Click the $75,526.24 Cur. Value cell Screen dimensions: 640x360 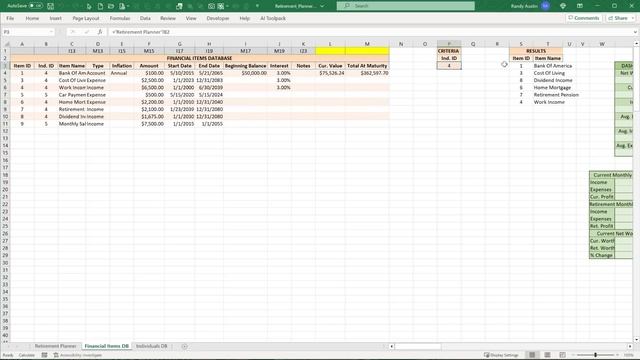click(x=330, y=73)
